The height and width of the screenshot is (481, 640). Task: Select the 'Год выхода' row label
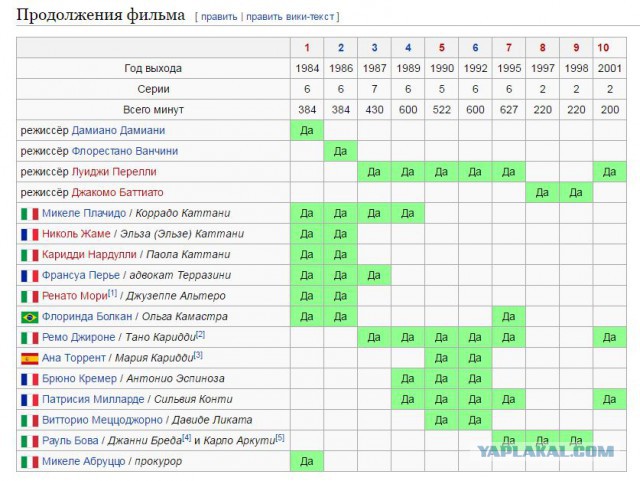tap(153, 68)
